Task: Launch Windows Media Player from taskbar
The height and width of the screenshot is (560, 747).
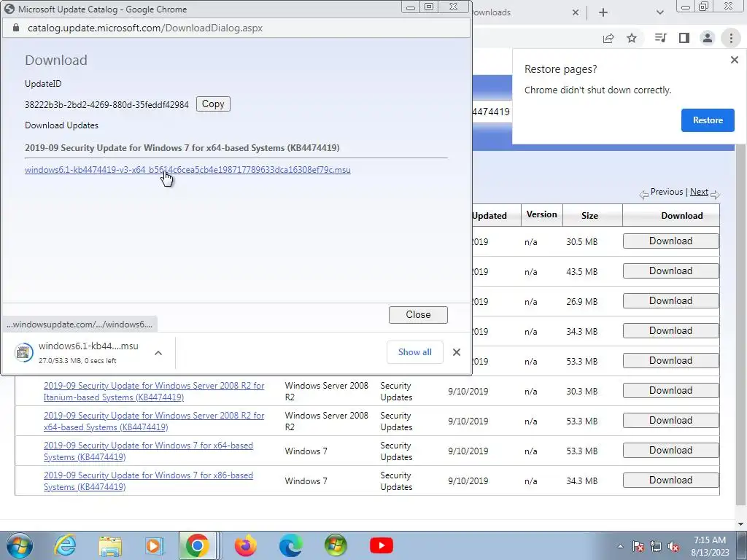Action: point(155,545)
